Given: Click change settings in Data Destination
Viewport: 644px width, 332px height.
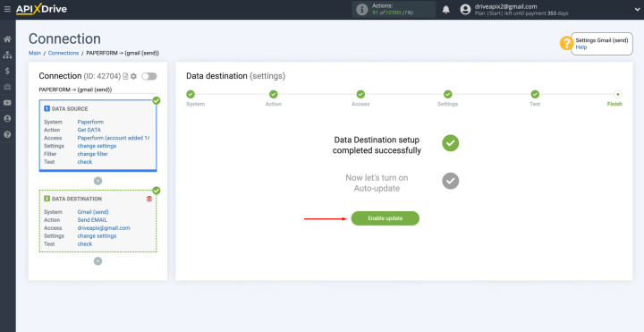Looking at the screenshot, I should pyautogui.click(x=97, y=236).
